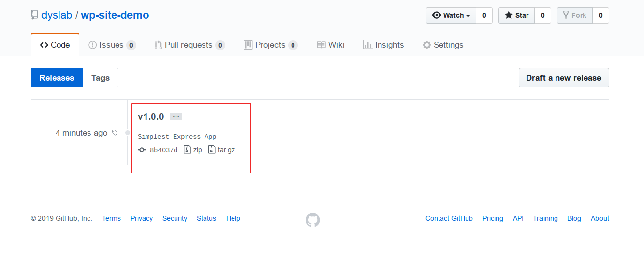Open the Watch dropdown button
The width and height of the screenshot is (644, 260).
451,15
